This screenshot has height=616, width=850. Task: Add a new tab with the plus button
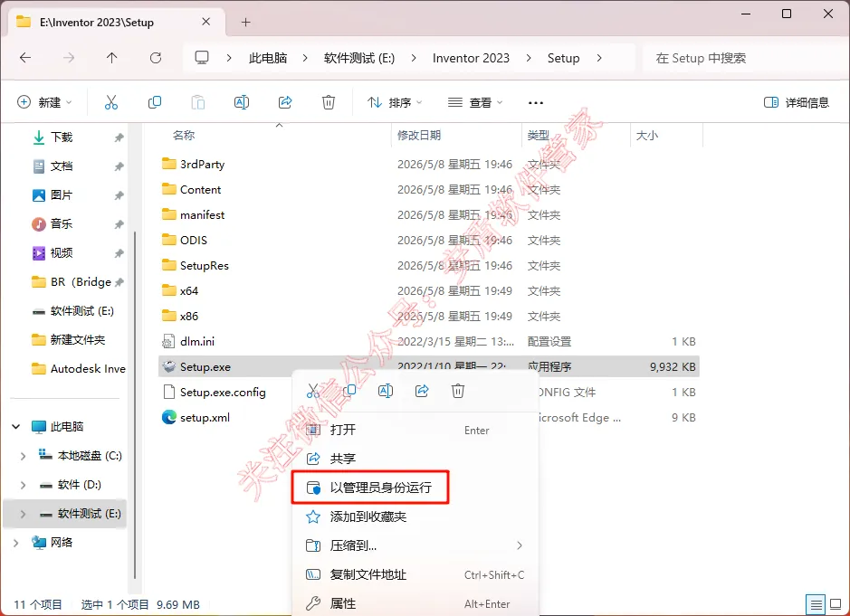click(x=245, y=23)
